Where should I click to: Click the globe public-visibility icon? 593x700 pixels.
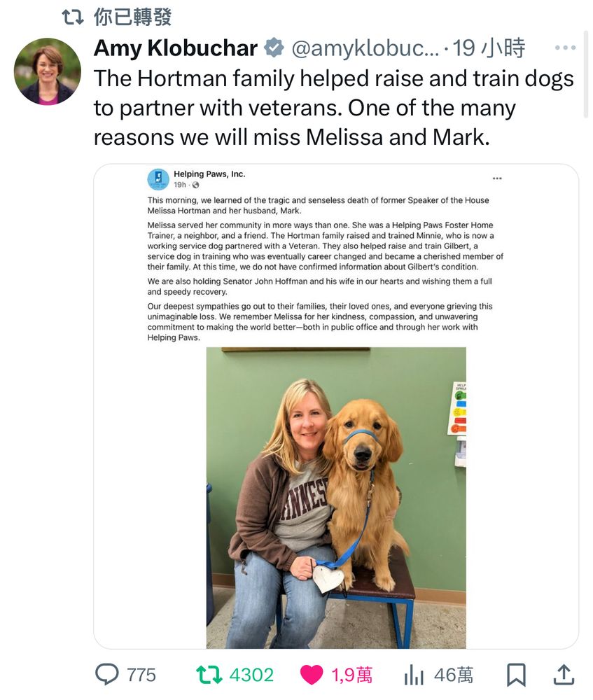195,185
